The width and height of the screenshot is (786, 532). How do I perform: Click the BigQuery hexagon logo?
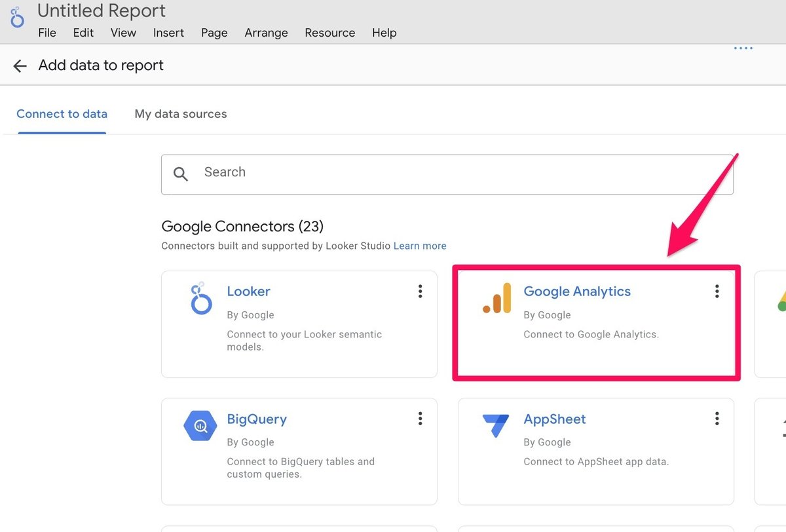[200, 427]
